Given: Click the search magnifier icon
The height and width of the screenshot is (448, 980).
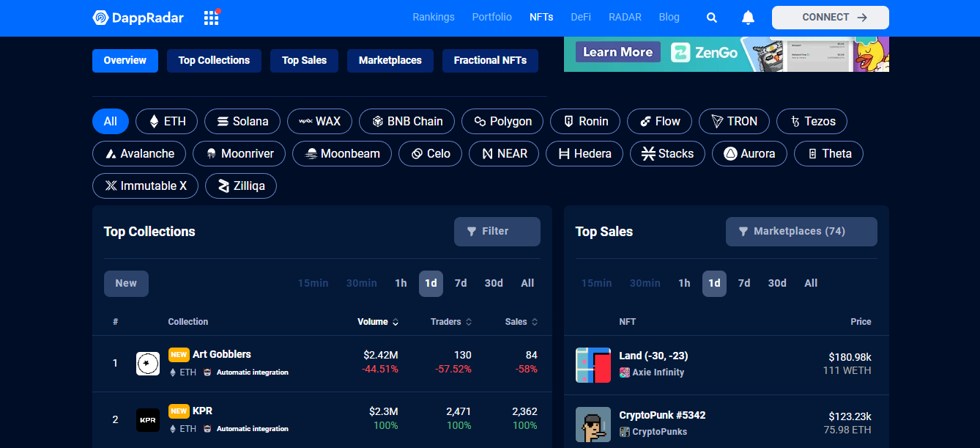Looking at the screenshot, I should 712,18.
